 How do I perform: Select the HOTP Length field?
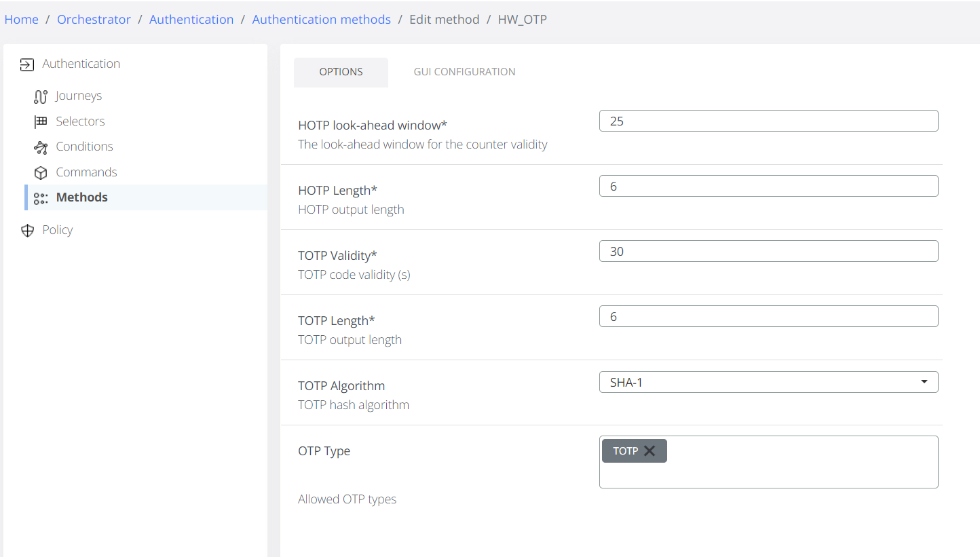[768, 185]
